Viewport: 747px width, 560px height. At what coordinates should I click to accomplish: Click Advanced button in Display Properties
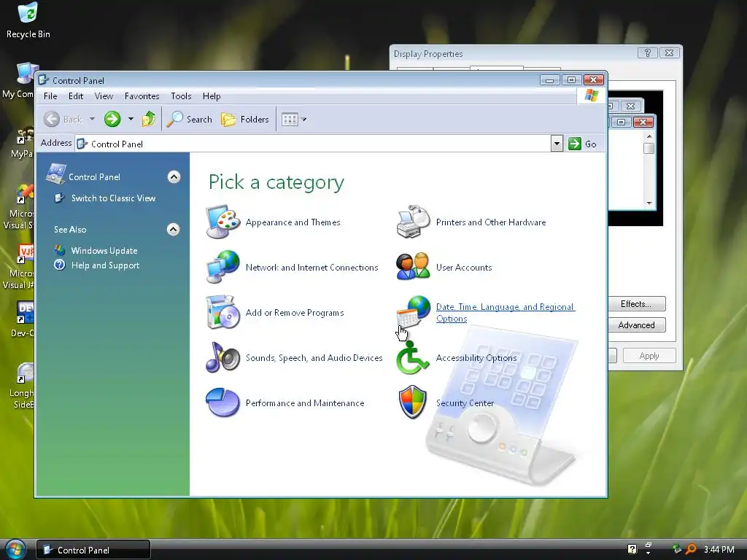pos(636,325)
